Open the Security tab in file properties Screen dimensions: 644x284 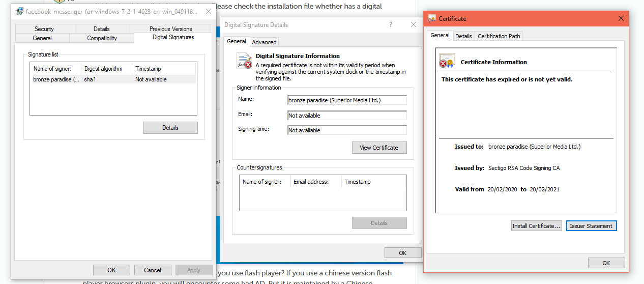coord(44,29)
